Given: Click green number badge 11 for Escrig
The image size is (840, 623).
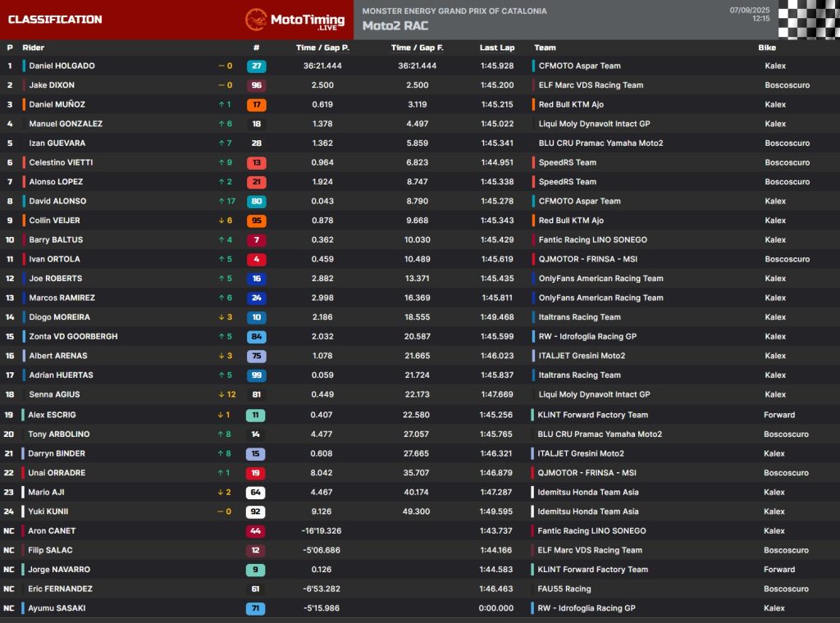Looking at the screenshot, I should point(256,415).
